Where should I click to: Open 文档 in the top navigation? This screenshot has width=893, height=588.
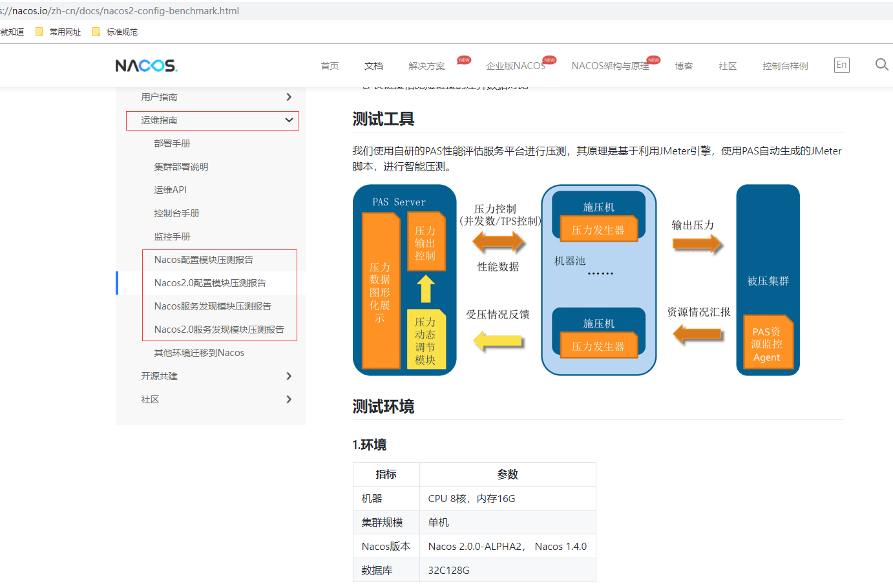coord(373,66)
